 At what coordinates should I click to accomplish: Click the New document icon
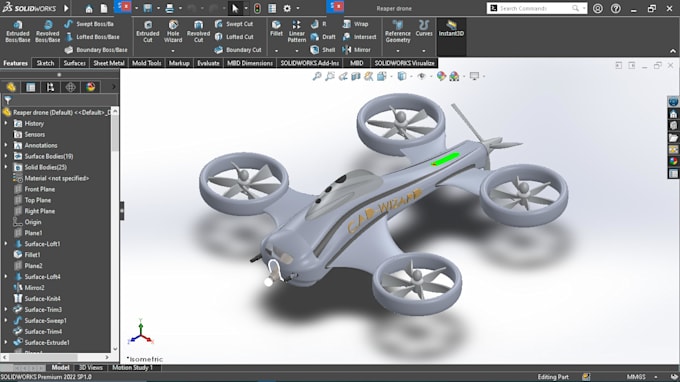click(x=104, y=8)
